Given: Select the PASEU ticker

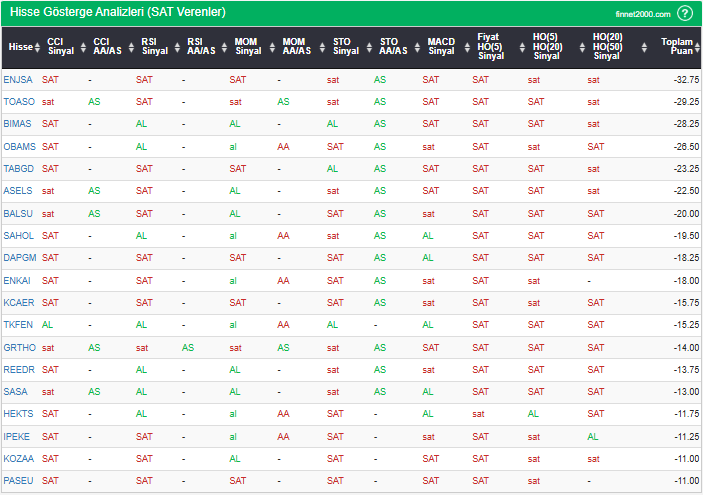Looking at the screenshot, I should 18,481.
